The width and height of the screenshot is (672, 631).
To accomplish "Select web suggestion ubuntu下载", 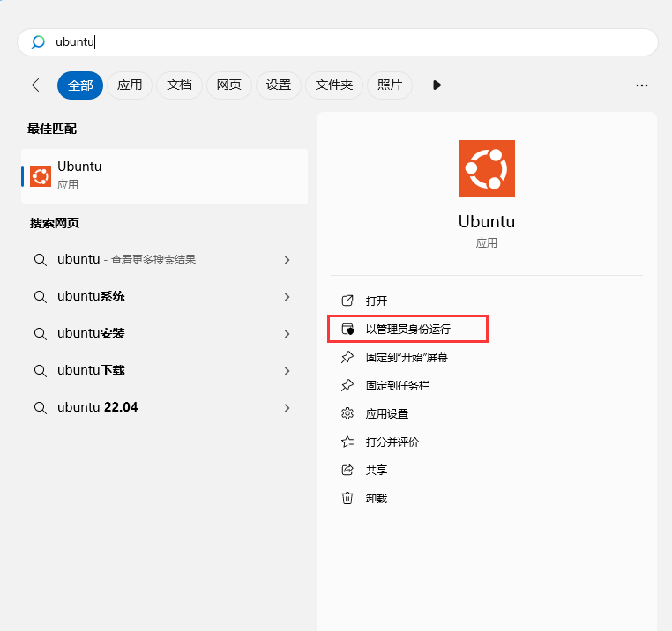I will tap(163, 370).
